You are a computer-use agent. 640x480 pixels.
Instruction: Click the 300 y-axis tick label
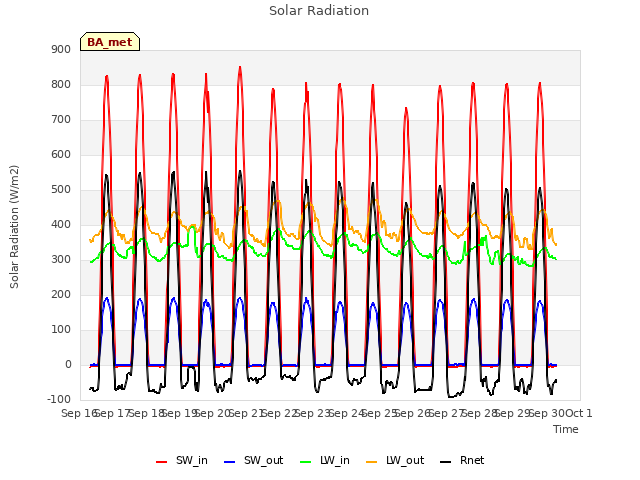click(61, 260)
